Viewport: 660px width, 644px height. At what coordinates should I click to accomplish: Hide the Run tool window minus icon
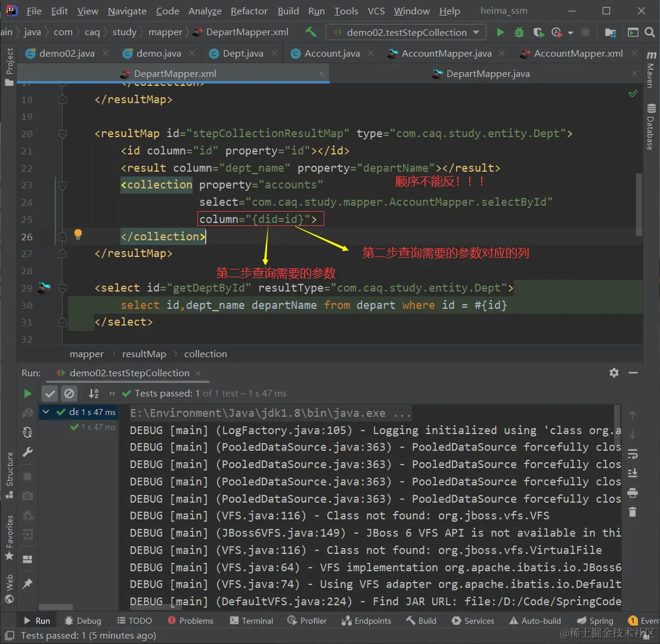click(633, 373)
